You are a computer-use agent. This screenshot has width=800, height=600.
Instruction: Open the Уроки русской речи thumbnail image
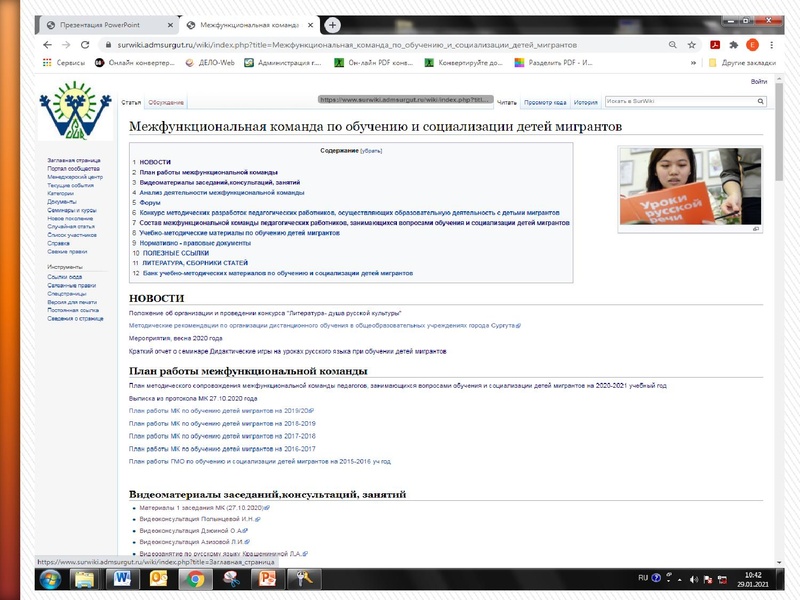tap(689, 186)
